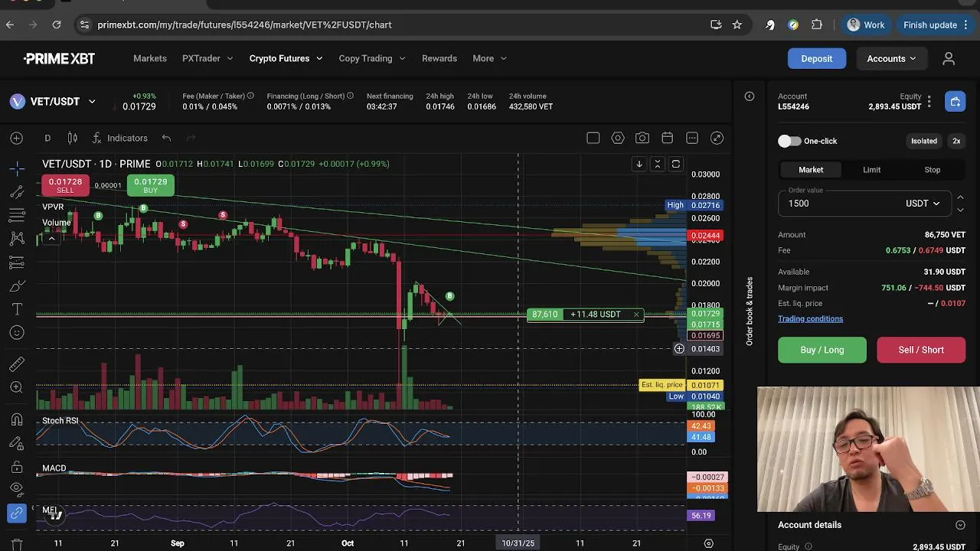Toggle magnet mode in drawing toolbar
This screenshot has height=551, width=980.
[17, 419]
